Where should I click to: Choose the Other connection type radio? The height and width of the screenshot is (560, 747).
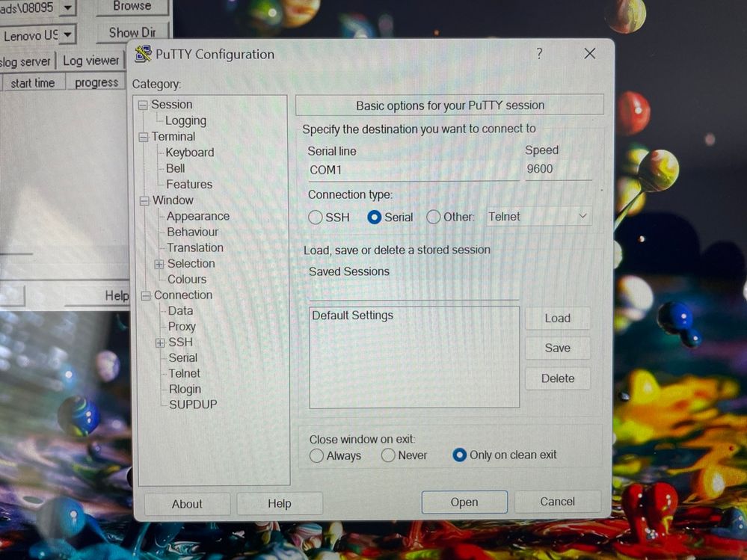[434, 218]
